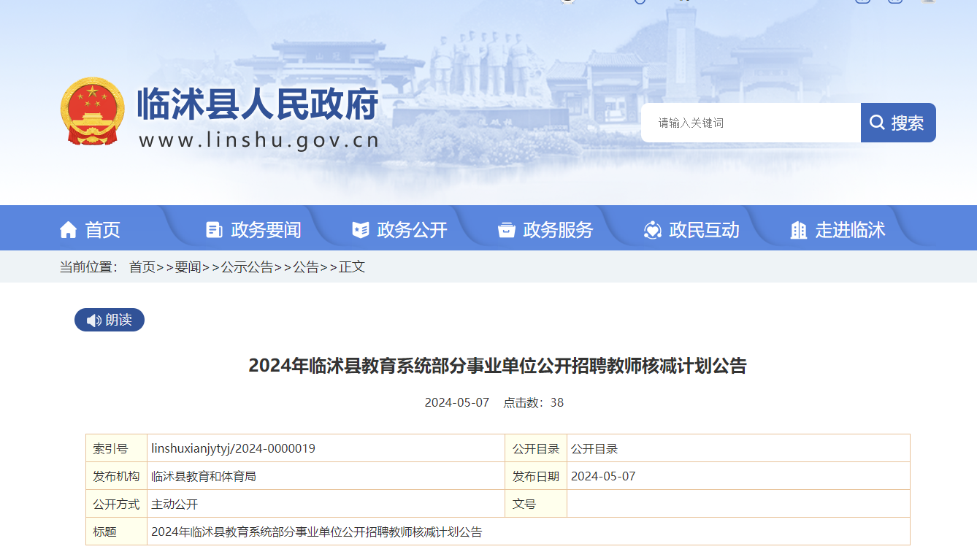Click the 首页 breadcrumb link
The width and height of the screenshot is (977, 560).
coord(142,267)
